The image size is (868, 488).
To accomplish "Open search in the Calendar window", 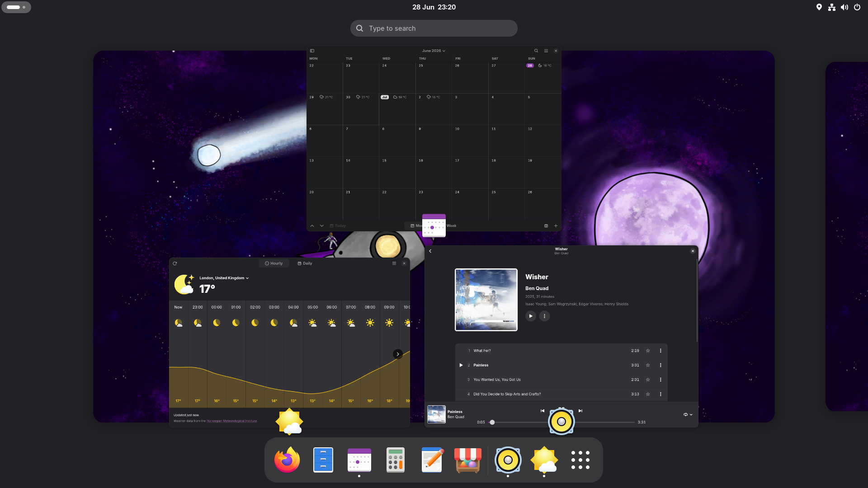I will tap(536, 51).
